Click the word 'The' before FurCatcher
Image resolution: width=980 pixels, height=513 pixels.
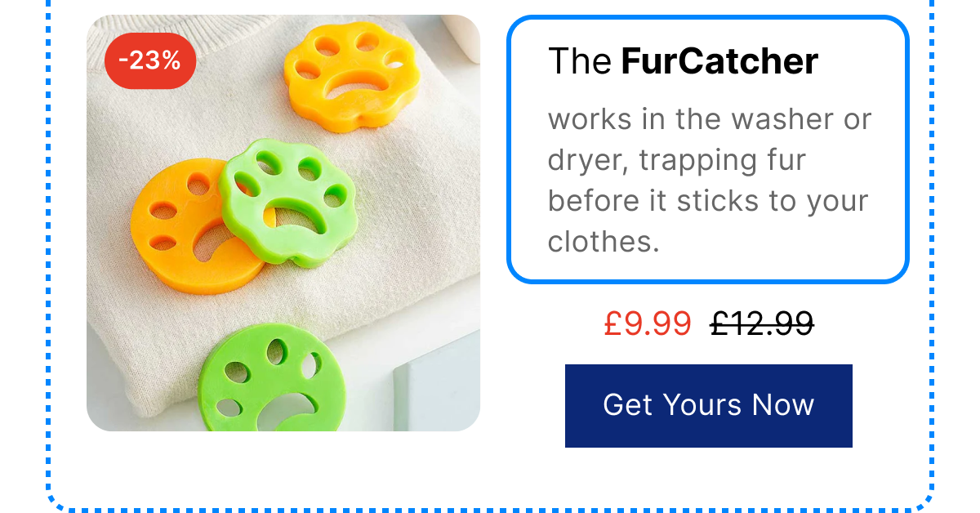click(580, 61)
